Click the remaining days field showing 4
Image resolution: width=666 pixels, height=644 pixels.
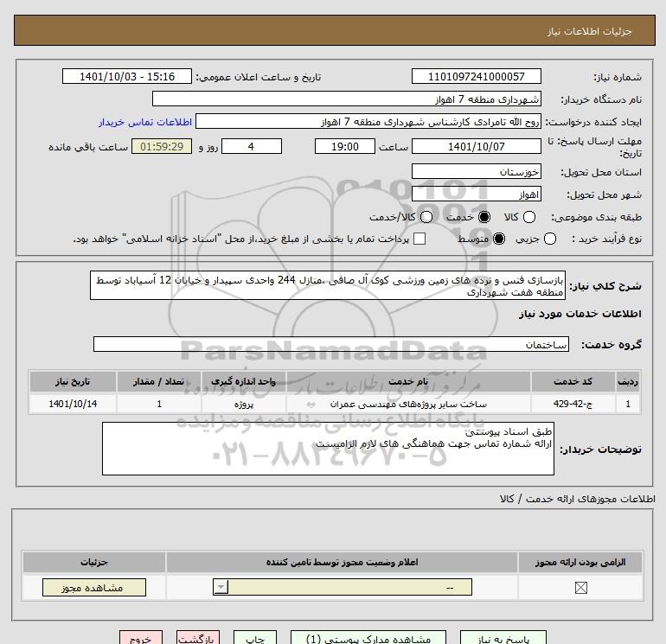[252, 146]
